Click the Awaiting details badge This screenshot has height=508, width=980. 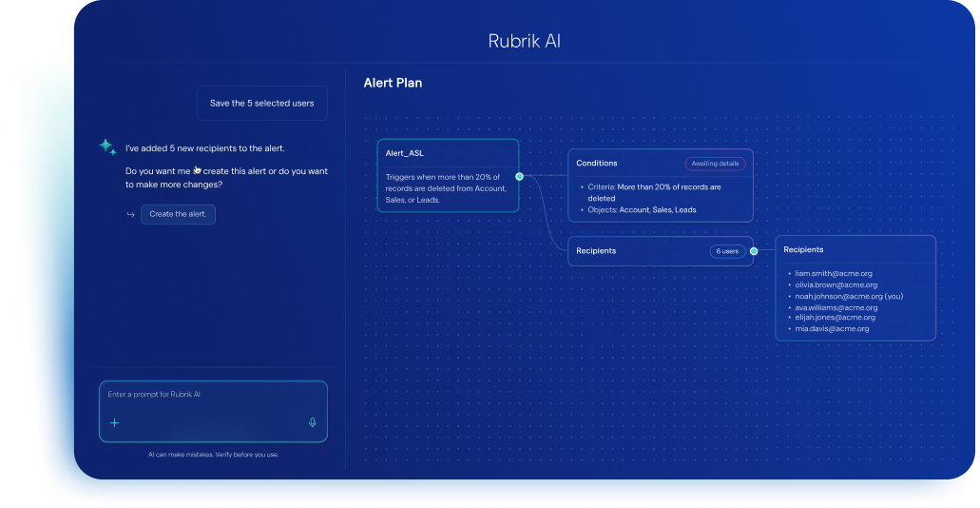(715, 164)
